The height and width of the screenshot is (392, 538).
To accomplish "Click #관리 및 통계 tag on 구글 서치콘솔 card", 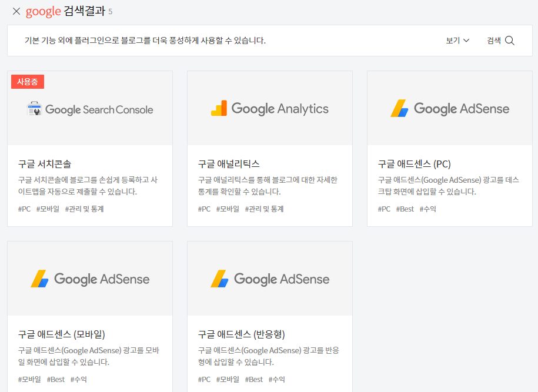I will pyautogui.click(x=85, y=209).
